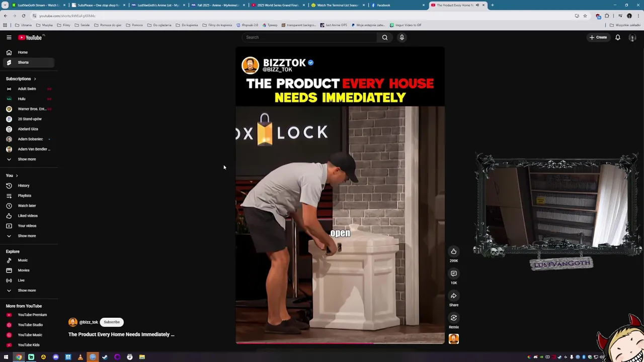644x362 pixels.
Task: Open the sound thumbnail below Remix
Action: 454,339
